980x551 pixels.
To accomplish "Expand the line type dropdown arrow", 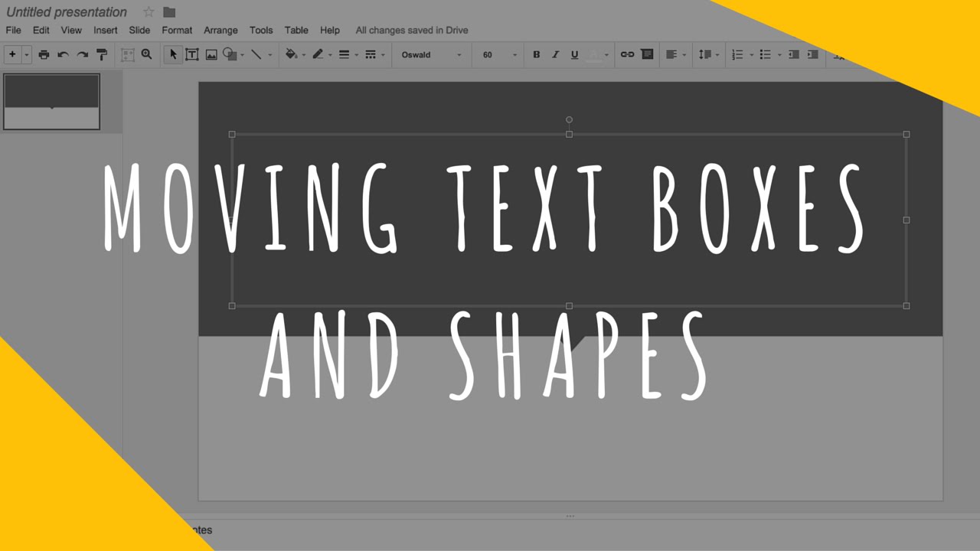I will (x=269, y=55).
